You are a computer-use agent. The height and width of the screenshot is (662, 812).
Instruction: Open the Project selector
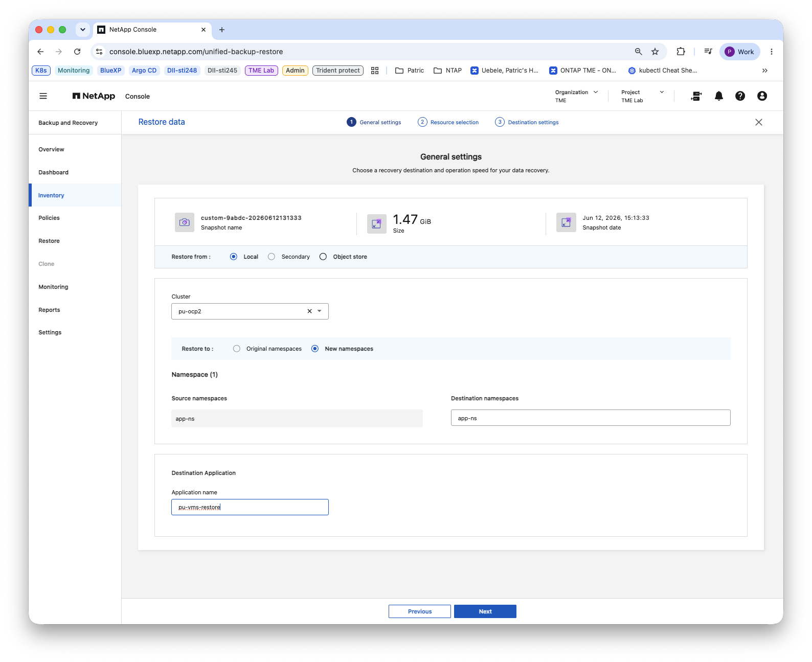(643, 96)
